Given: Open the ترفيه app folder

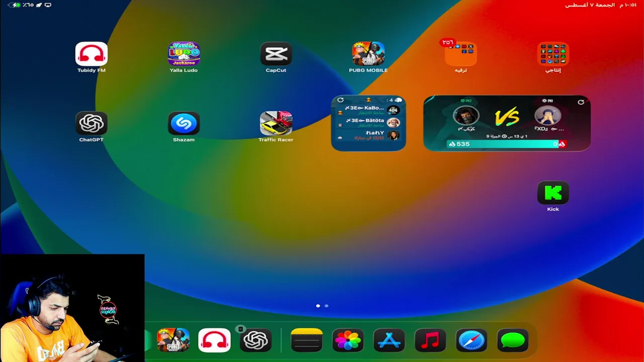Looking at the screenshot, I should (461, 54).
